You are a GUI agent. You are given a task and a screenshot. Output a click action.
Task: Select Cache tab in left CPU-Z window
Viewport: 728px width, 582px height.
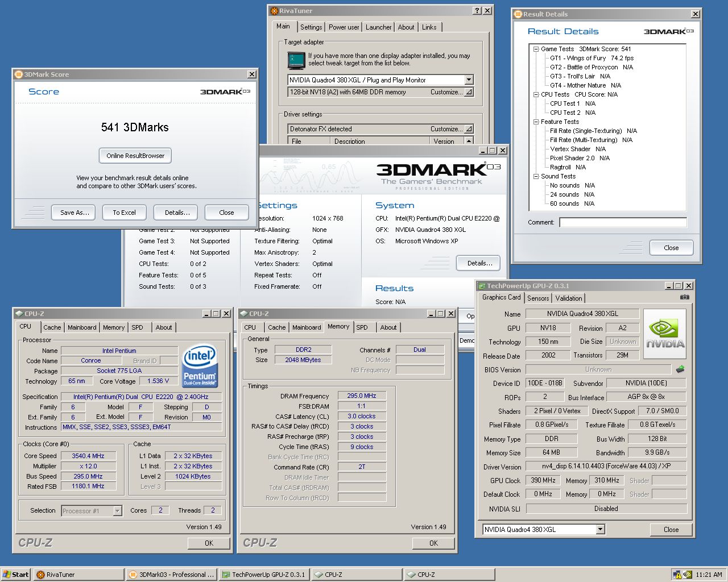click(52, 327)
